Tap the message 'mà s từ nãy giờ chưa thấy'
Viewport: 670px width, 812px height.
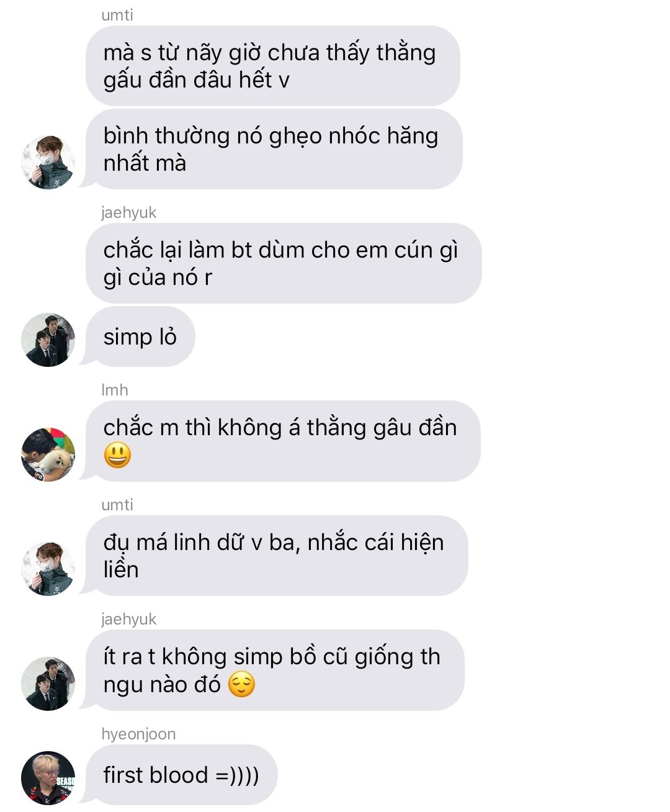click(x=272, y=66)
